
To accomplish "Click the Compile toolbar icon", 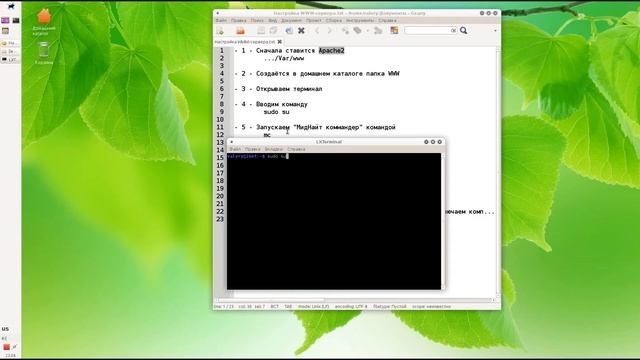I will point(345,31).
